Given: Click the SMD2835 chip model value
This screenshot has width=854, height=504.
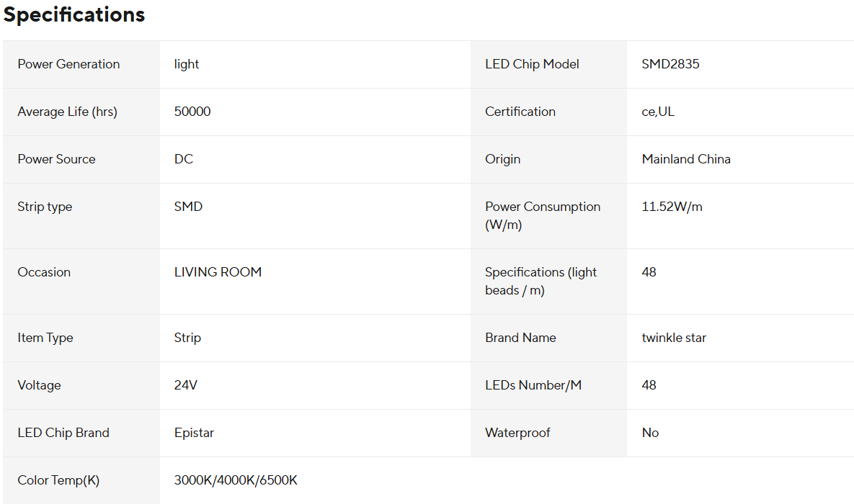Looking at the screenshot, I should click(x=670, y=64).
